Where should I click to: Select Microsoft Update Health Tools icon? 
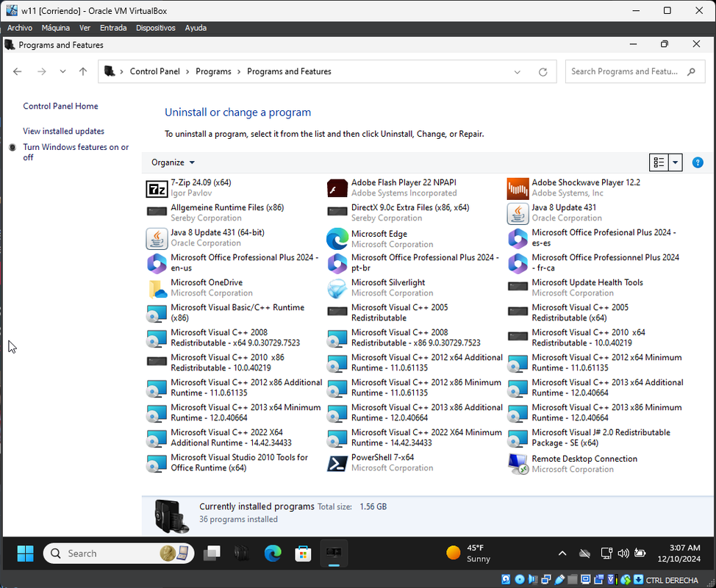518,287
